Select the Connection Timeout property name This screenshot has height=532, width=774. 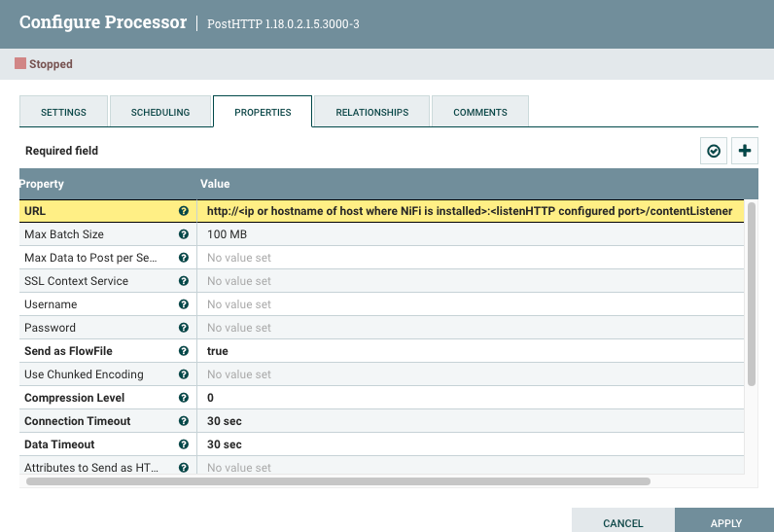tap(78, 421)
